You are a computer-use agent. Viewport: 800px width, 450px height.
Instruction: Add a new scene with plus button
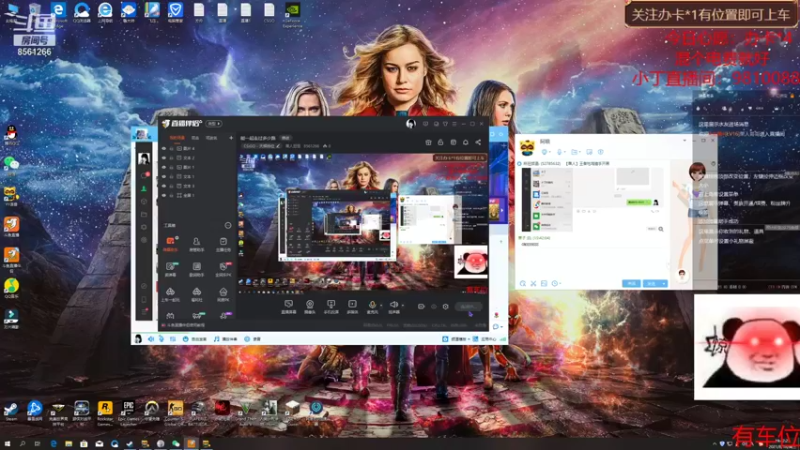pos(231,138)
